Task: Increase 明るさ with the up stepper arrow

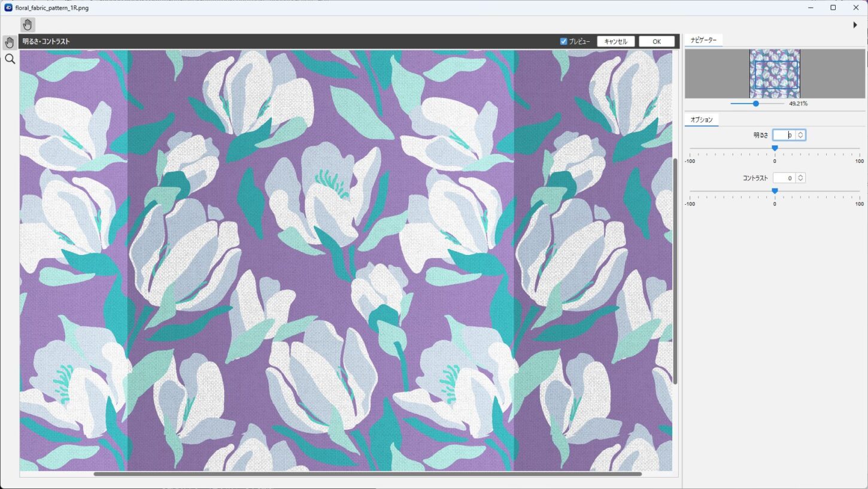Action: click(800, 133)
